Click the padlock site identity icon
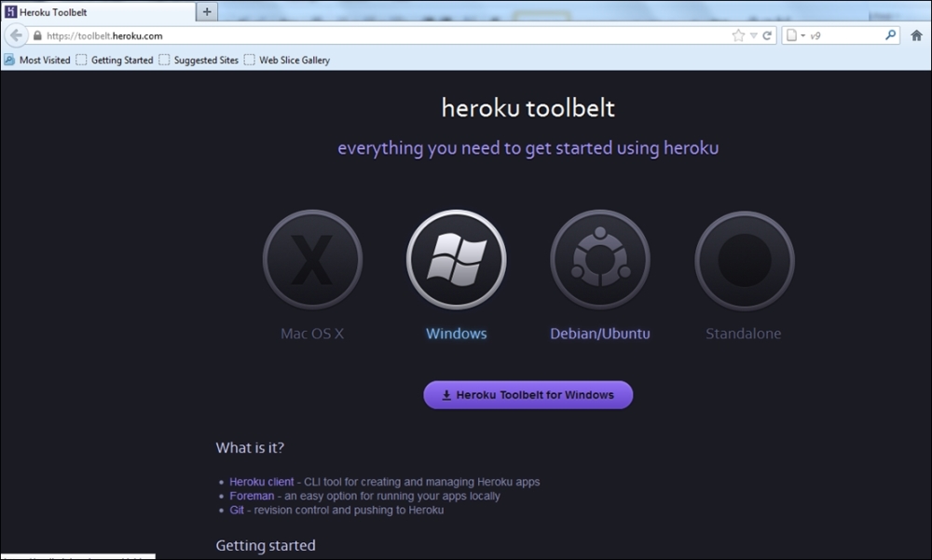Viewport: 932px width, 560px height. tap(37, 35)
